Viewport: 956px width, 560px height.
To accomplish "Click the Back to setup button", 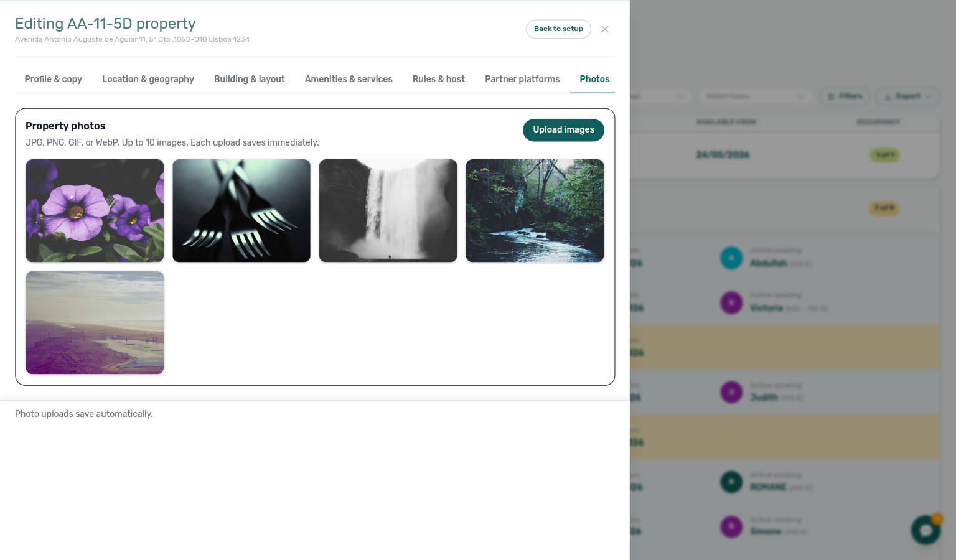I will coord(558,29).
